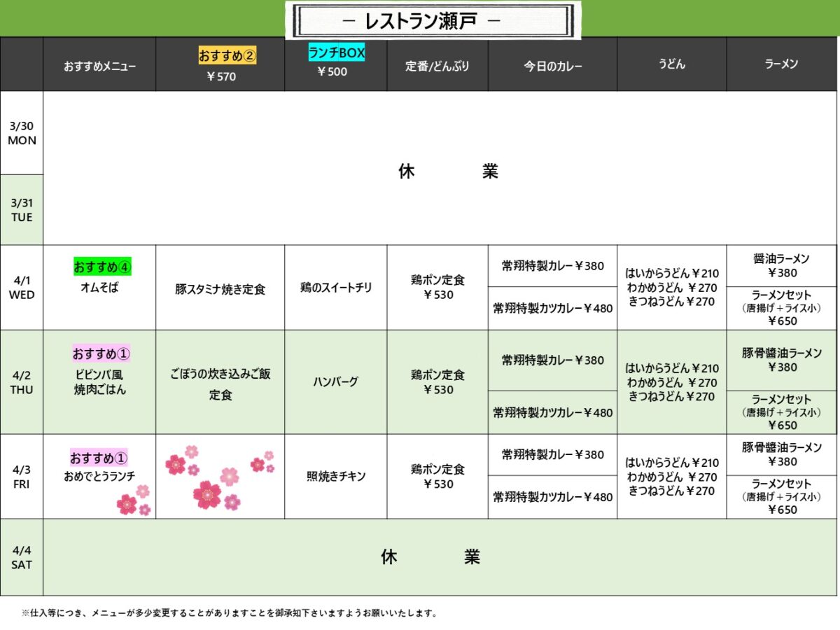Select the 定番/どんぶり column header
This screenshot has width=840, height=630.
click(437, 66)
